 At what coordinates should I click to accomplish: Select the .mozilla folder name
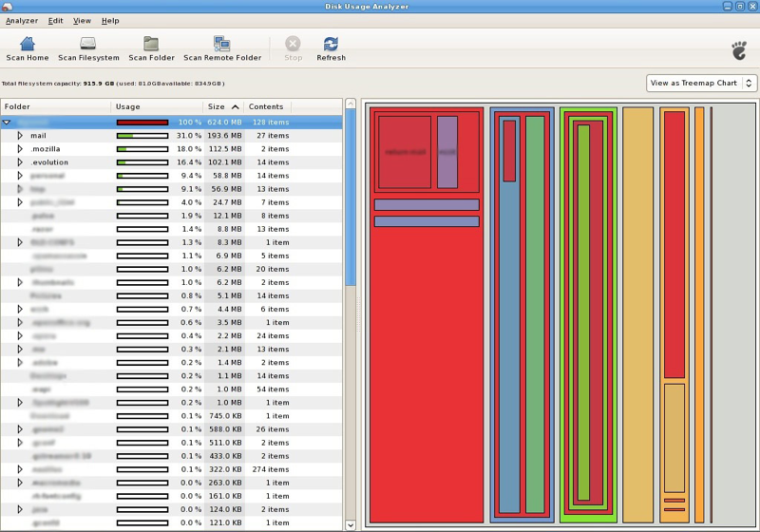pyautogui.click(x=46, y=149)
